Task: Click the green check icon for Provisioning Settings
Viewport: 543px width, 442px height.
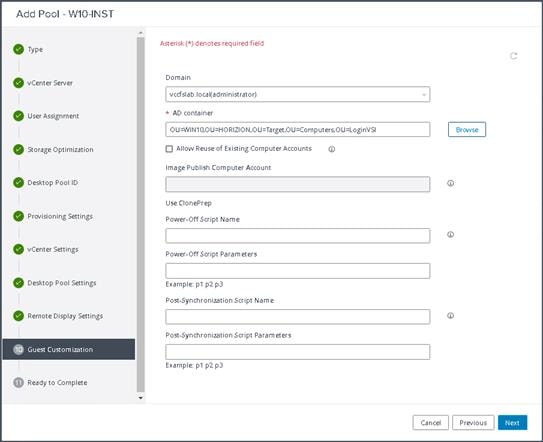Action: click(18, 216)
